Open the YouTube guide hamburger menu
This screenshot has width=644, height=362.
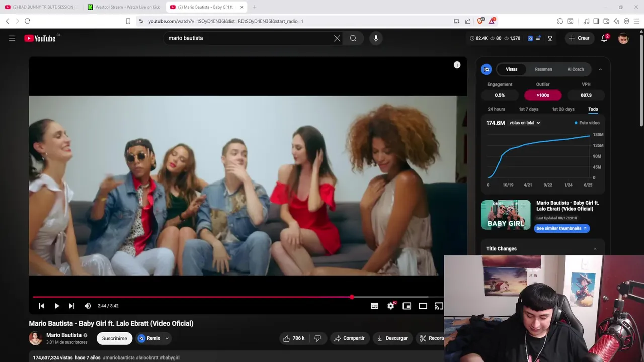click(x=12, y=38)
